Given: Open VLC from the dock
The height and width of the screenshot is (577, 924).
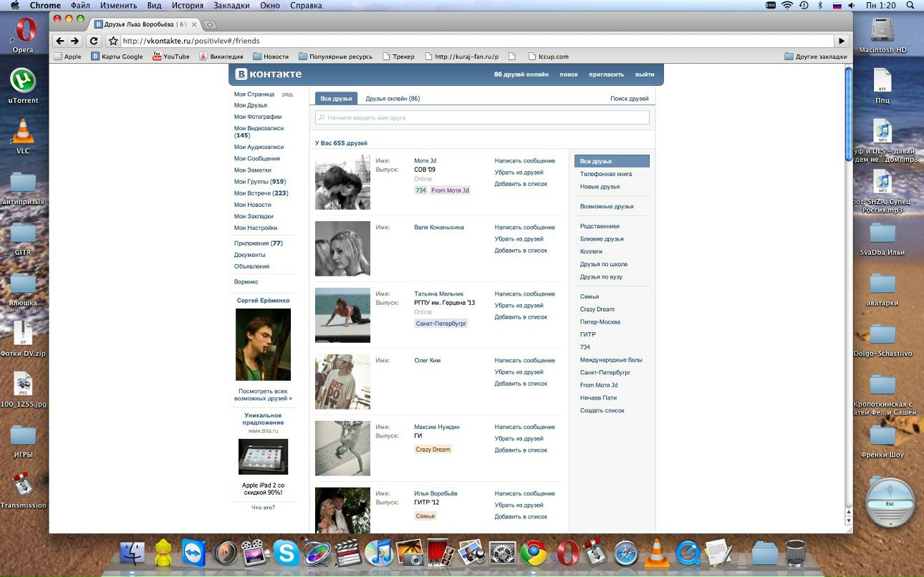Looking at the screenshot, I should point(656,553).
